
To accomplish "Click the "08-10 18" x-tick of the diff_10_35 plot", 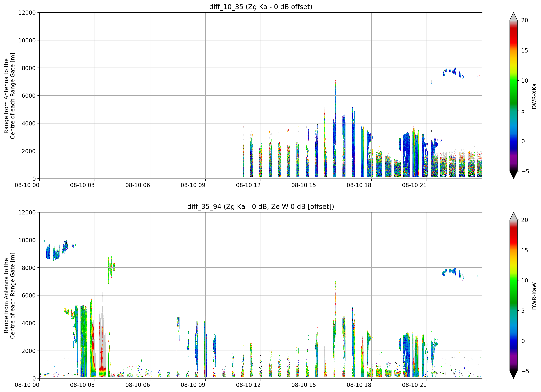I will [x=359, y=185].
